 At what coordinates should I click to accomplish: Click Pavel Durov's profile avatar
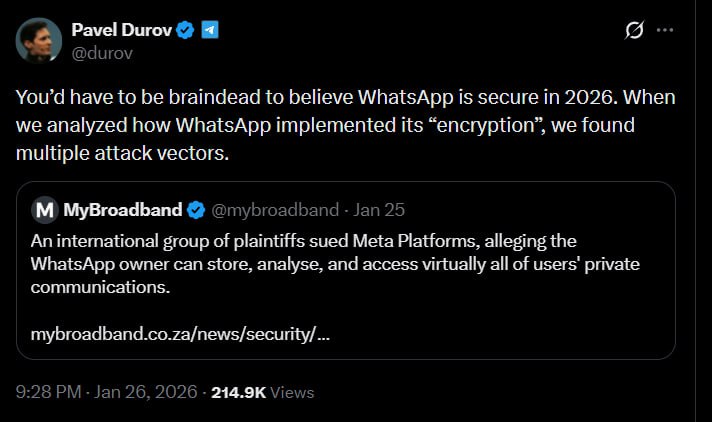click(x=39, y=40)
